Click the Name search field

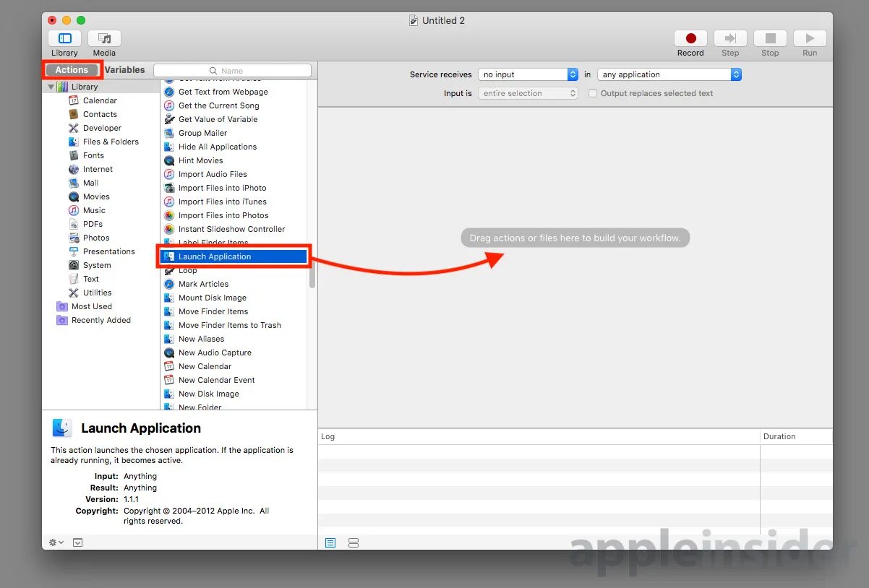232,71
